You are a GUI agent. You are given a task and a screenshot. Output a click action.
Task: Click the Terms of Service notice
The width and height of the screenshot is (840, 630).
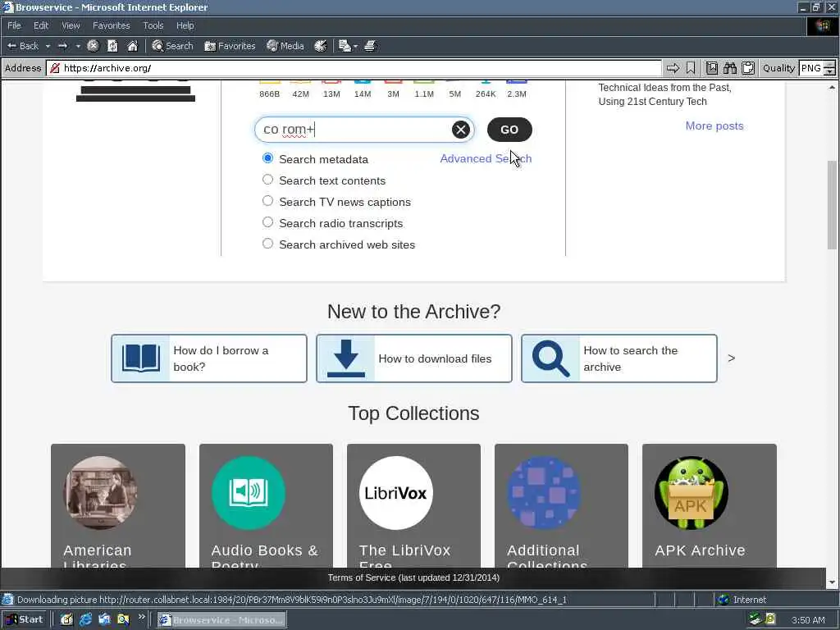tap(413, 578)
